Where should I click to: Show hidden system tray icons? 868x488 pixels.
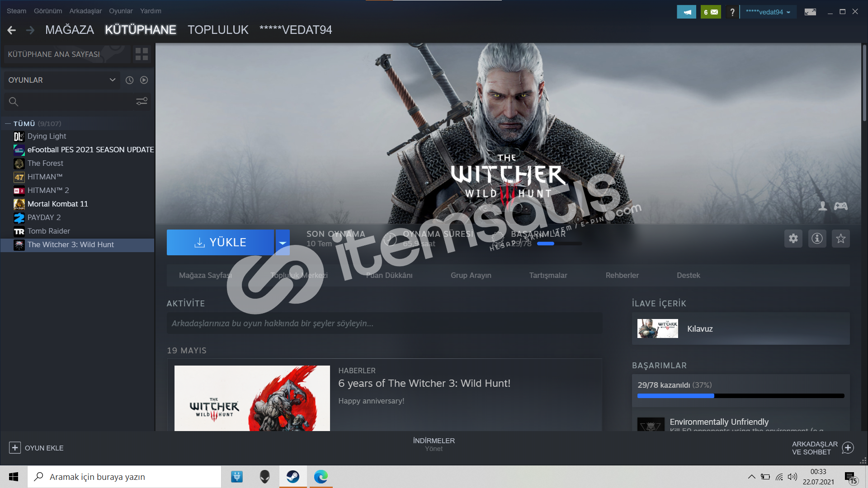751,477
